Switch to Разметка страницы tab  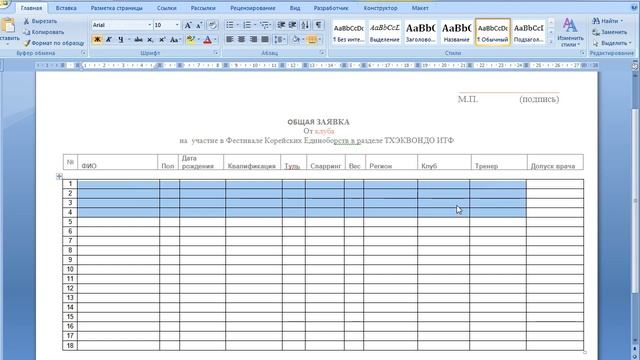(x=117, y=8)
